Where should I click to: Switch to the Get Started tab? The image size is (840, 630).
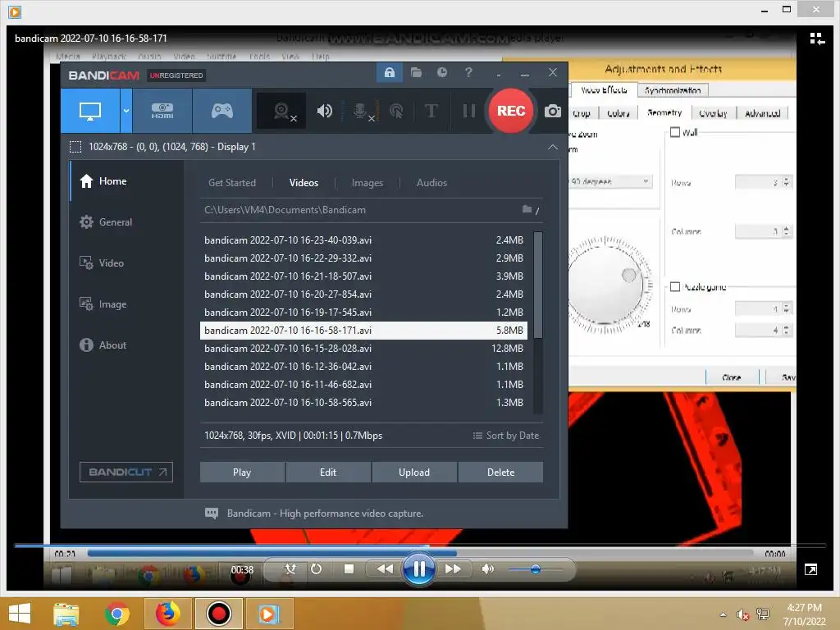coord(232,183)
